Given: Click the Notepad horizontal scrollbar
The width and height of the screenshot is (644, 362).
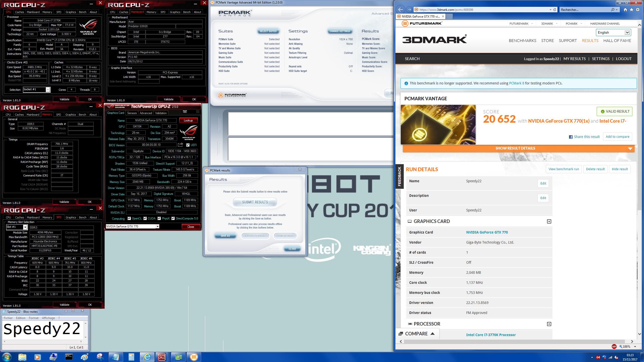Looking at the screenshot, I should pos(43,341).
